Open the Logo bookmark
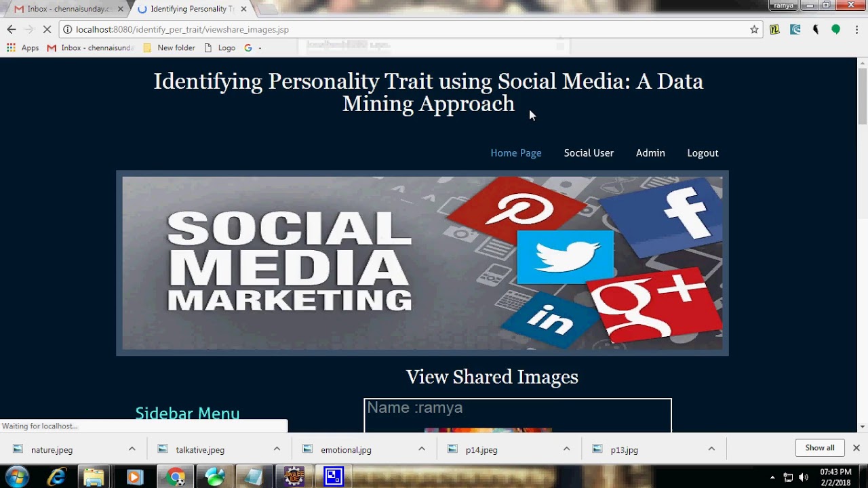Screen dimensions: 868x488 pos(220,48)
